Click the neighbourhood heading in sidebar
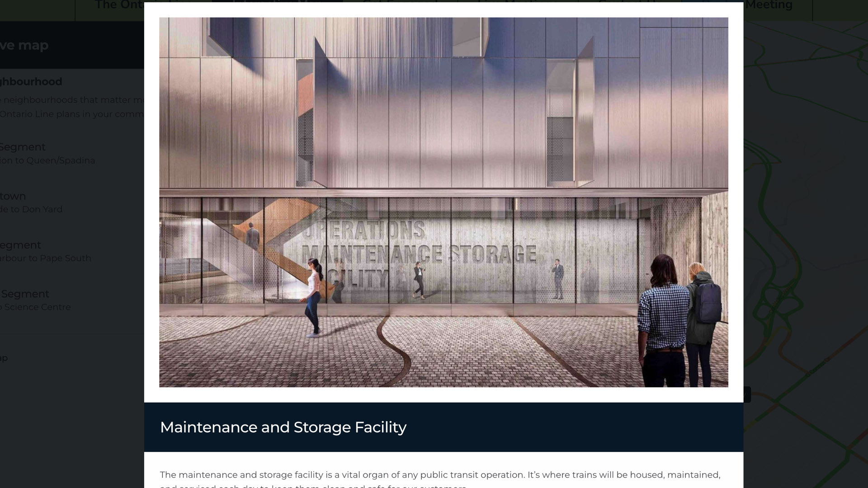This screenshot has width=868, height=488. [31, 82]
